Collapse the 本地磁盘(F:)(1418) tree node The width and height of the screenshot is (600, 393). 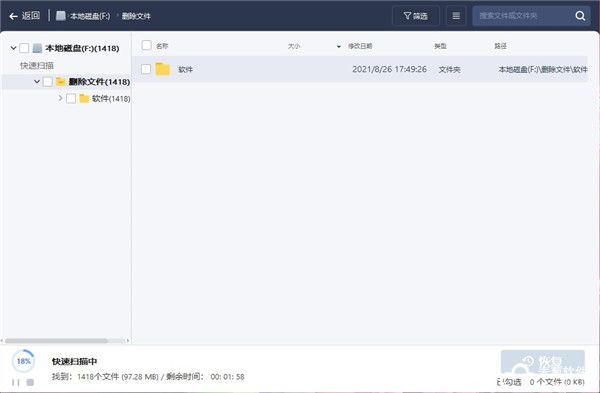pos(13,48)
